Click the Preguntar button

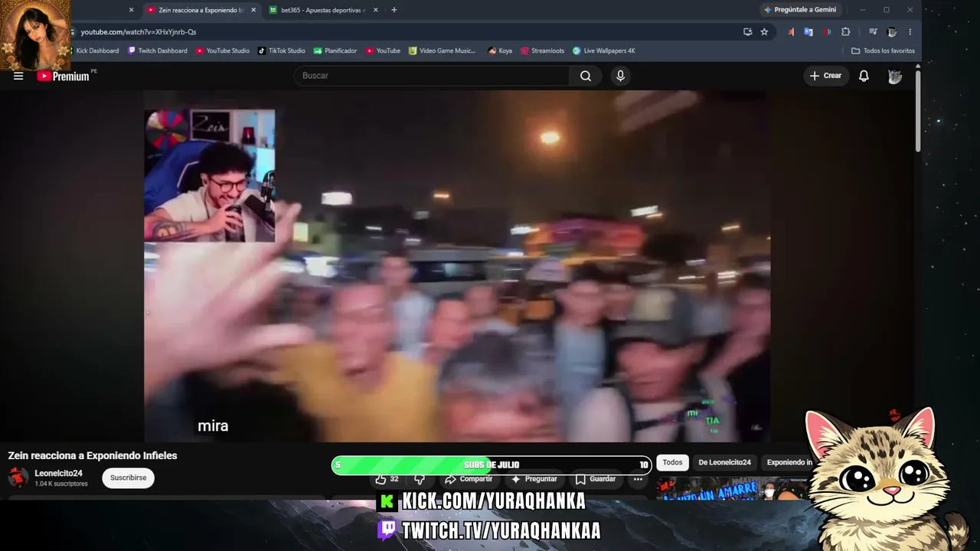534,479
